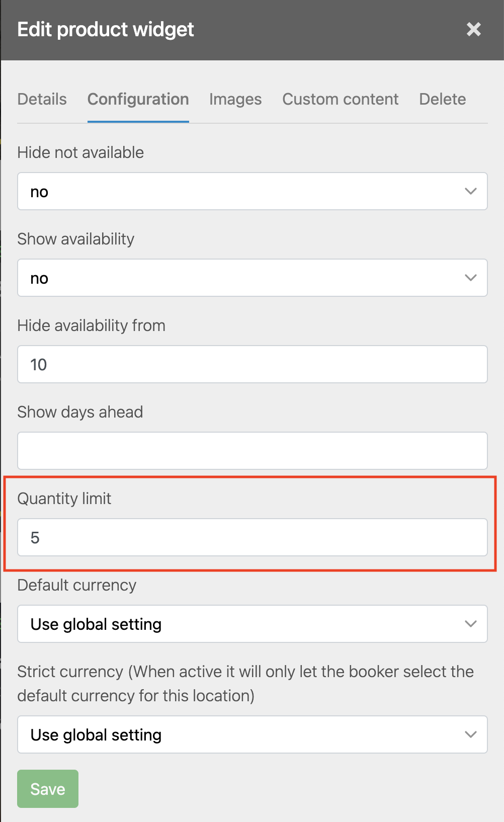The width and height of the screenshot is (504, 822).
Task: Close the Edit product widget dialog
Action: pyautogui.click(x=474, y=29)
